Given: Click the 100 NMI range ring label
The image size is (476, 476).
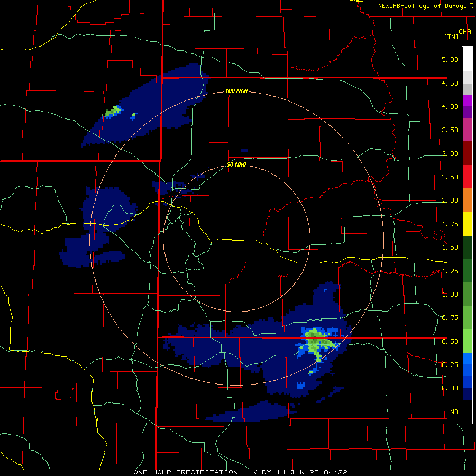Looking at the screenshot, I should (236, 91).
